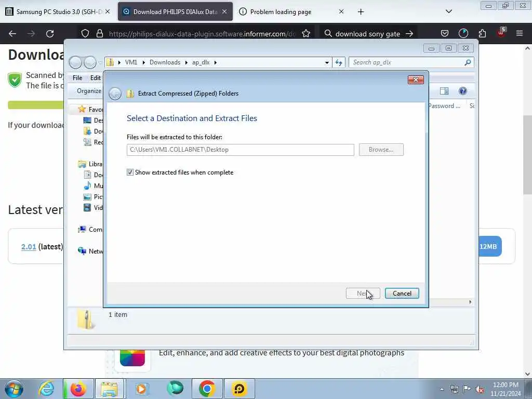Click the 2.01 version link

point(29,247)
